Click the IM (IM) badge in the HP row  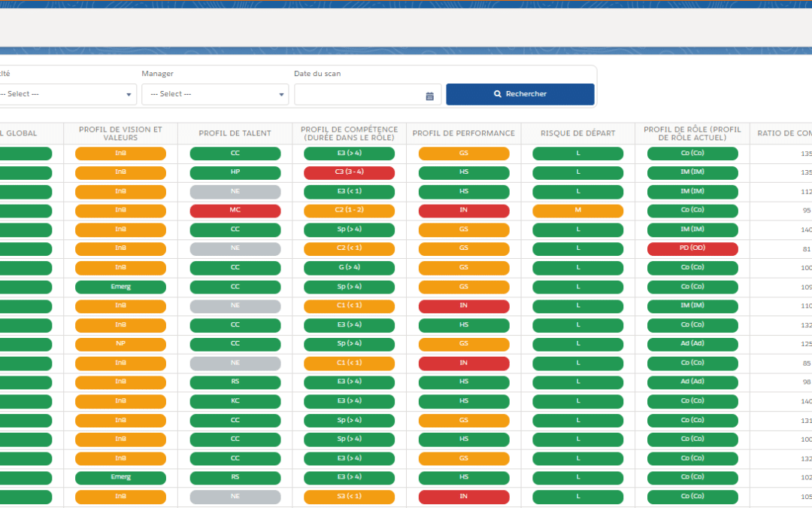[x=692, y=172]
